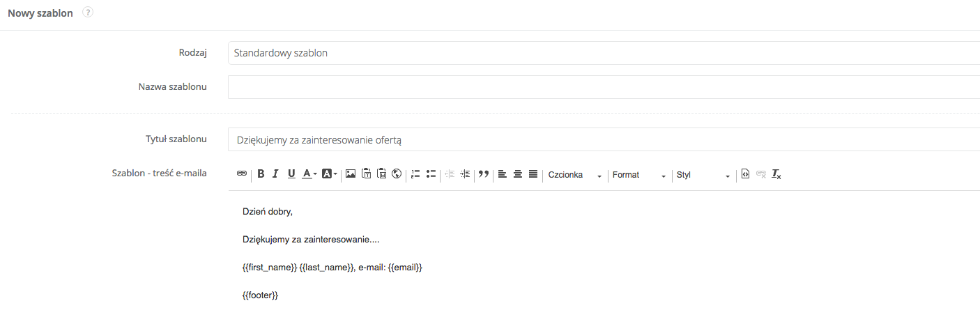Click the paste as plain text icon

pyautogui.click(x=367, y=174)
